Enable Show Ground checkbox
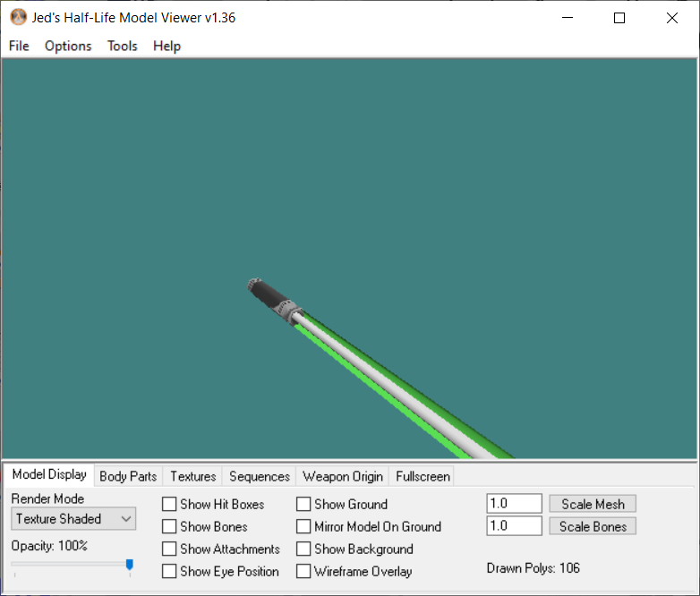The image size is (700, 596). [x=303, y=505]
